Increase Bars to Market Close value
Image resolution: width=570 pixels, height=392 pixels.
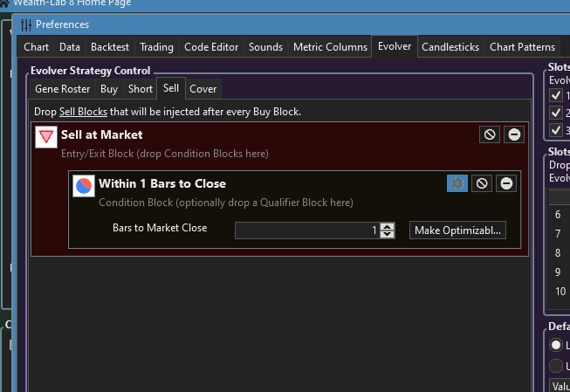(388, 226)
